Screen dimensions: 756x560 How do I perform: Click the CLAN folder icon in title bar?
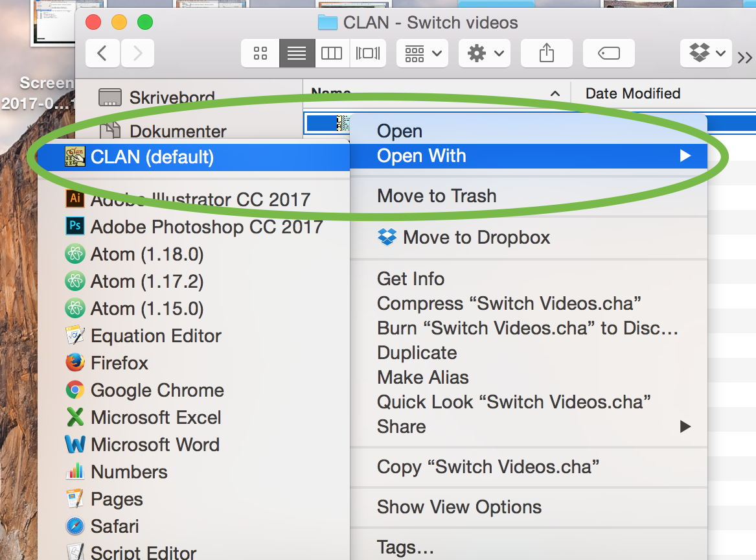pos(327,22)
